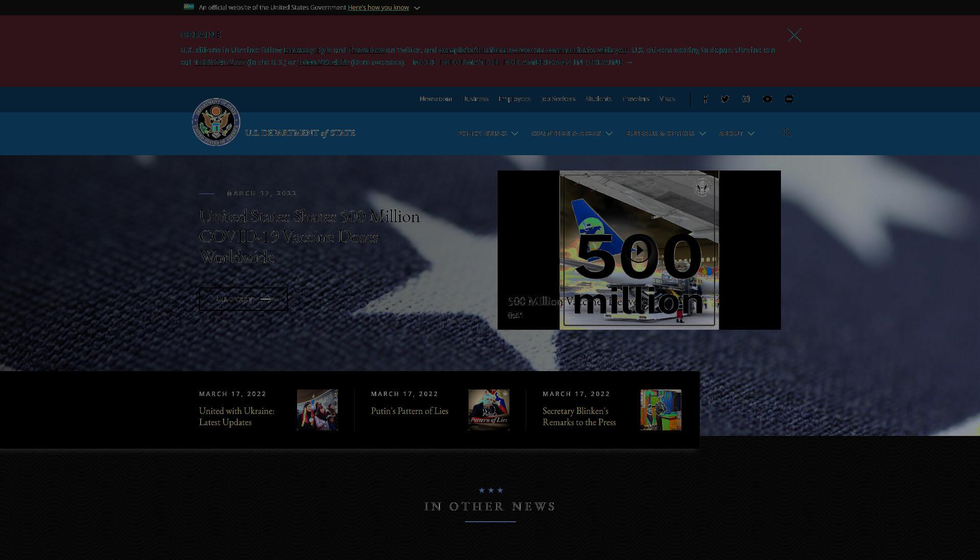Viewport: 980px width, 560px height.
Task: Click U.S. Department of State wordmark
Action: pos(300,133)
